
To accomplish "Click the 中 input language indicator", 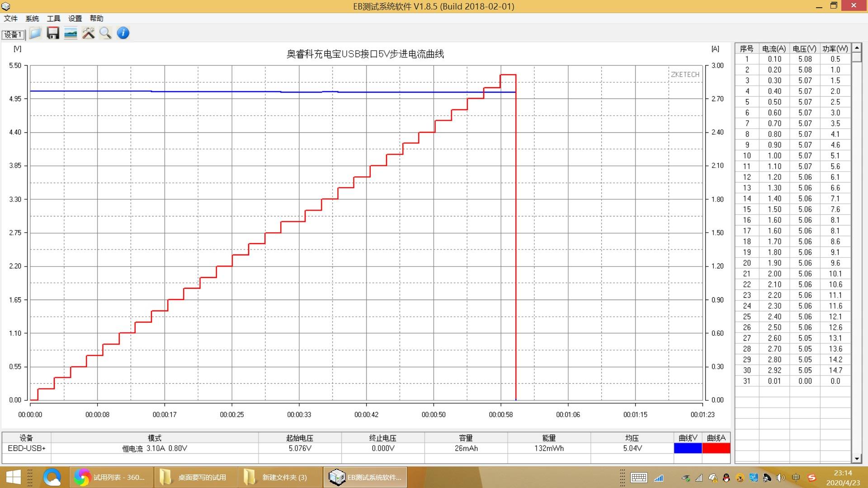I will 796,478.
